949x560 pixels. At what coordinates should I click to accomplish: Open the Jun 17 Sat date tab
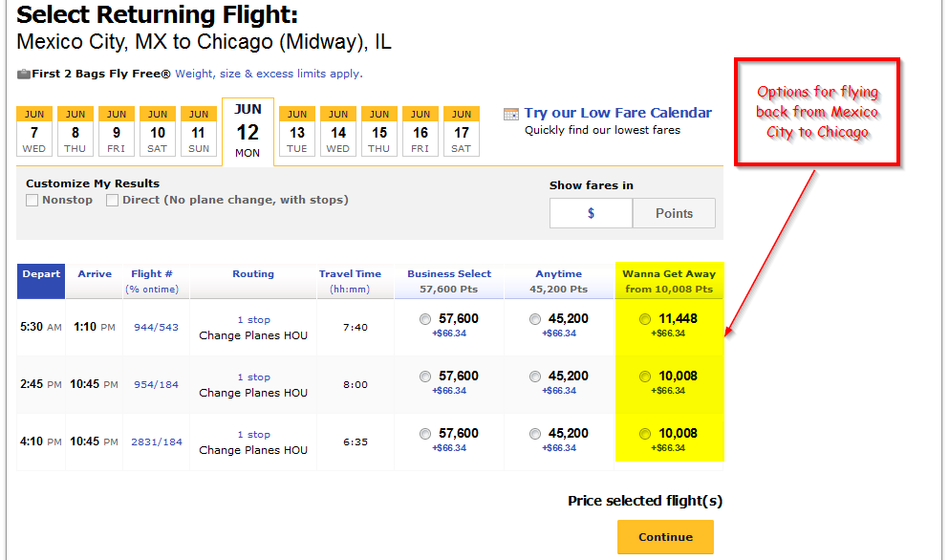[462, 131]
